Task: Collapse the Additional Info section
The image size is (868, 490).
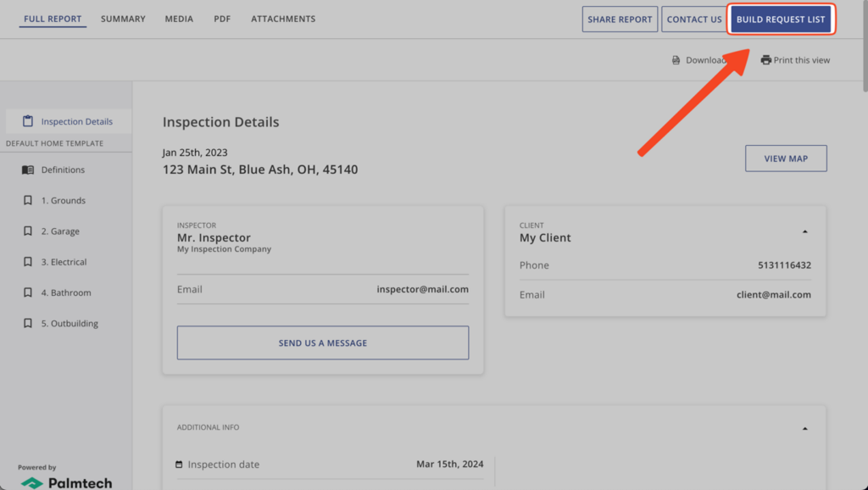Action: 804,428
